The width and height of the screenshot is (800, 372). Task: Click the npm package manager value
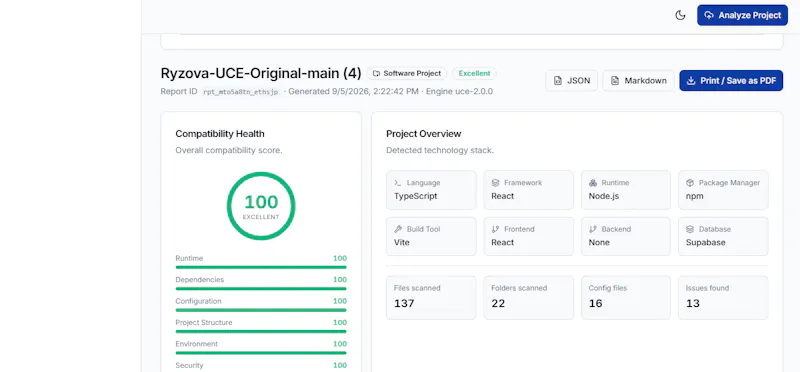click(x=694, y=196)
